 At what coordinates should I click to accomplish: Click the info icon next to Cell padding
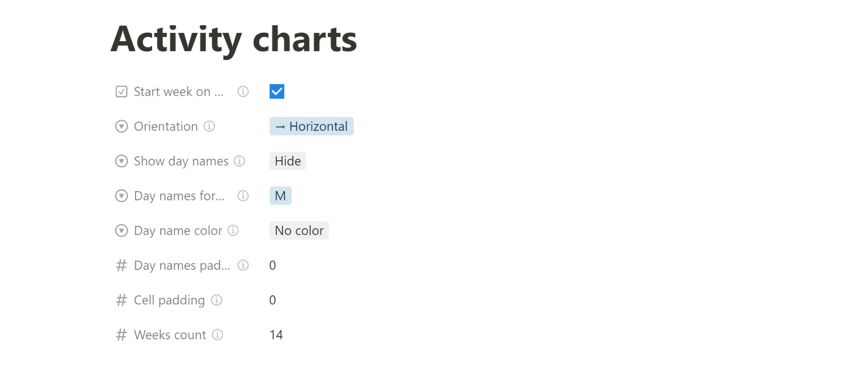click(x=217, y=300)
